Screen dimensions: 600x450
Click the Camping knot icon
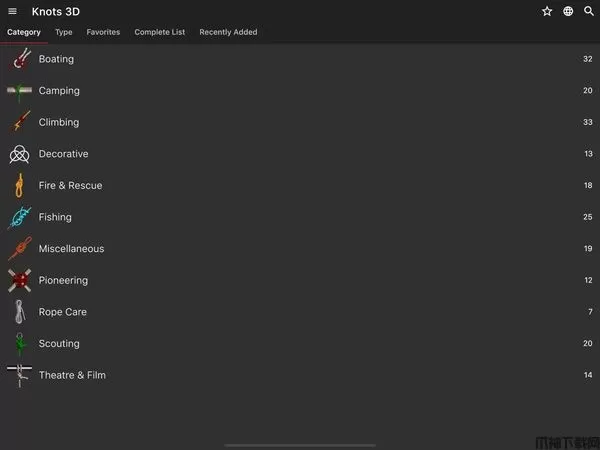pos(19,91)
